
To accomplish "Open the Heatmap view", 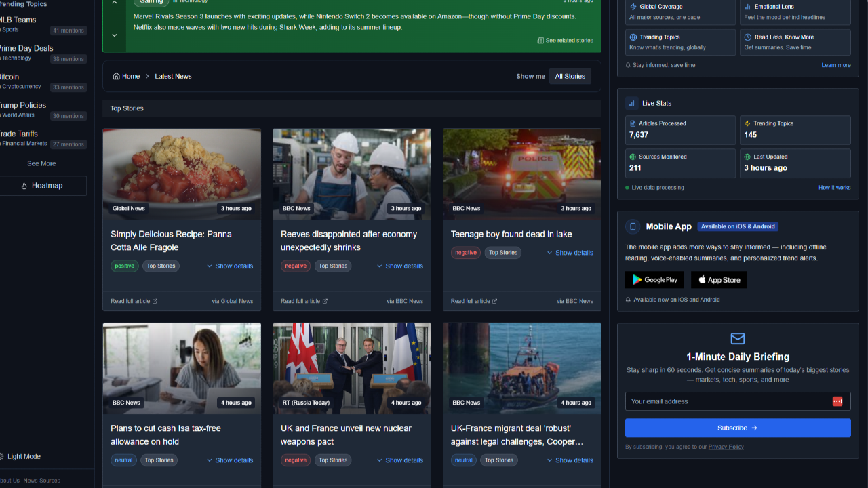I will 43,186.
